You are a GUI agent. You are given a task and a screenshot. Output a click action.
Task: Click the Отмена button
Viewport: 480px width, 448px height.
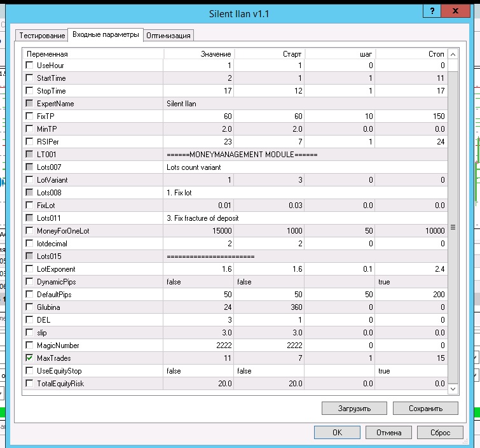tap(389, 432)
